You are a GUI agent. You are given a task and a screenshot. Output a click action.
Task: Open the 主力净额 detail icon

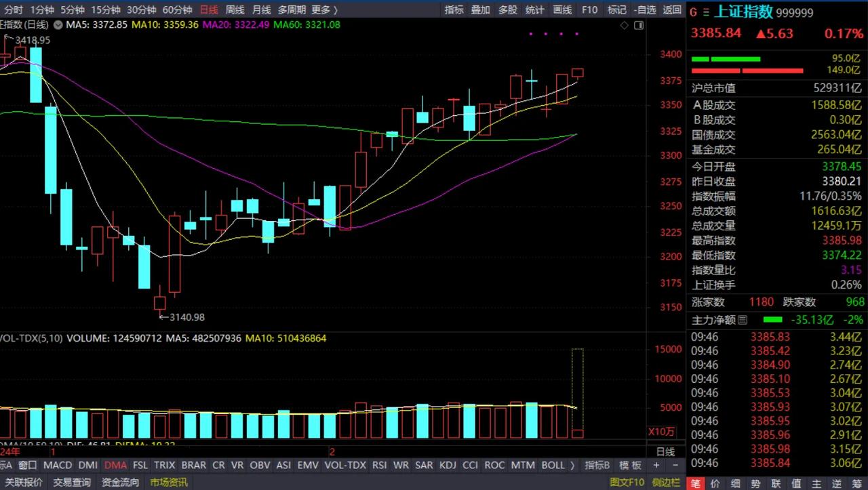click(x=743, y=320)
